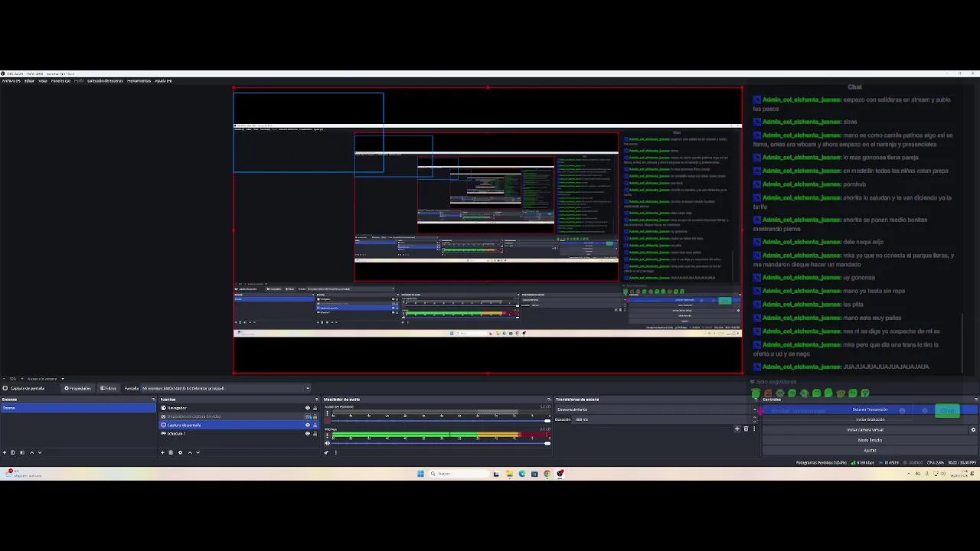Move the scene down arrow
The height and width of the screenshot is (551, 980).
[x=40, y=452]
